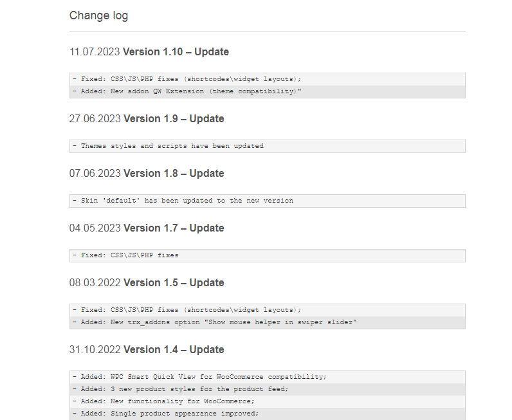
Task: Click the date 27.06.2023
Action: [x=95, y=119]
